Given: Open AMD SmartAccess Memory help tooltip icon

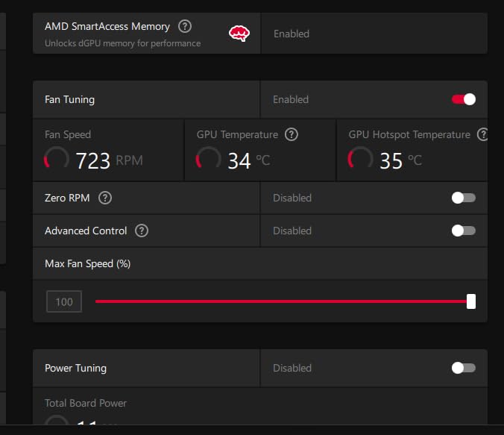Looking at the screenshot, I should pyautogui.click(x=185, y=26).
